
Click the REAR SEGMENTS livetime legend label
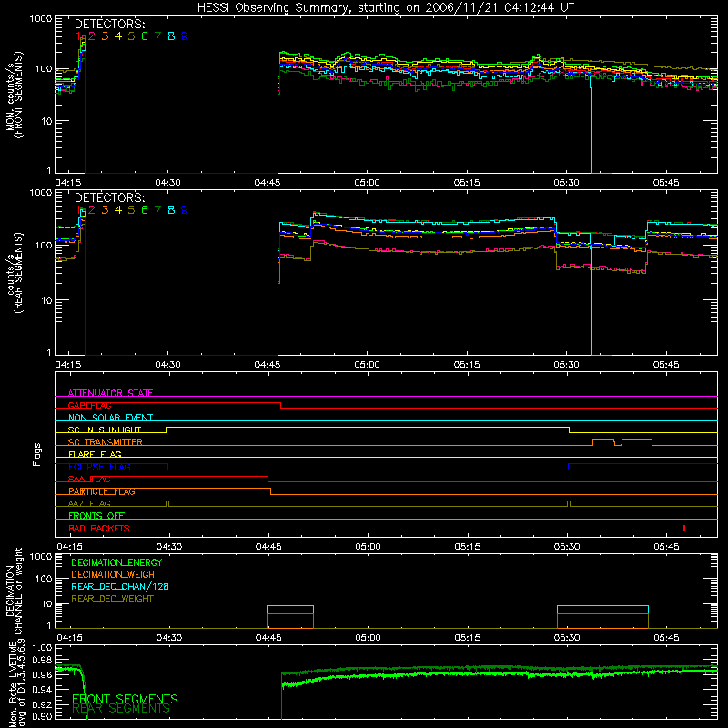point(121,709)
